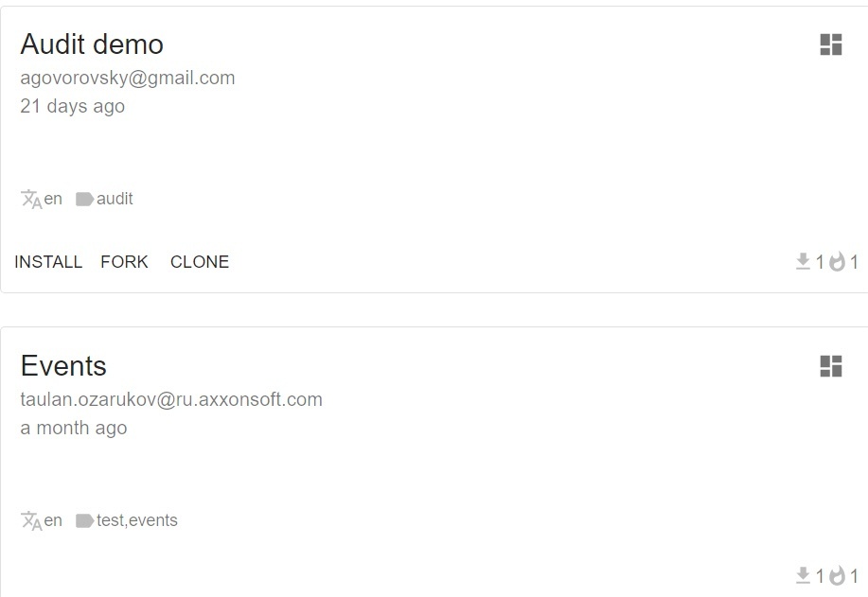This screenshot has height=597, width=868.
Task: Select the "test,events" tag text
Action: click(x=137, y=520)
